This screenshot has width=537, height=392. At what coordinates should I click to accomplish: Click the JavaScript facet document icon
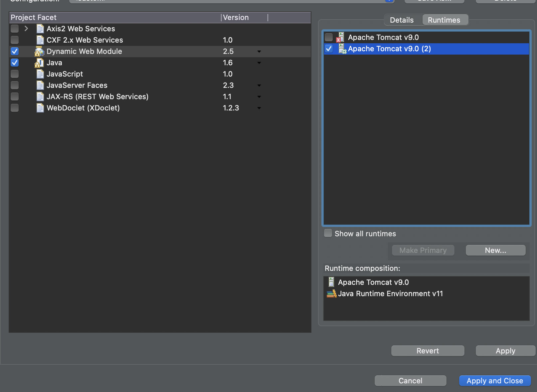pos(40,74)
